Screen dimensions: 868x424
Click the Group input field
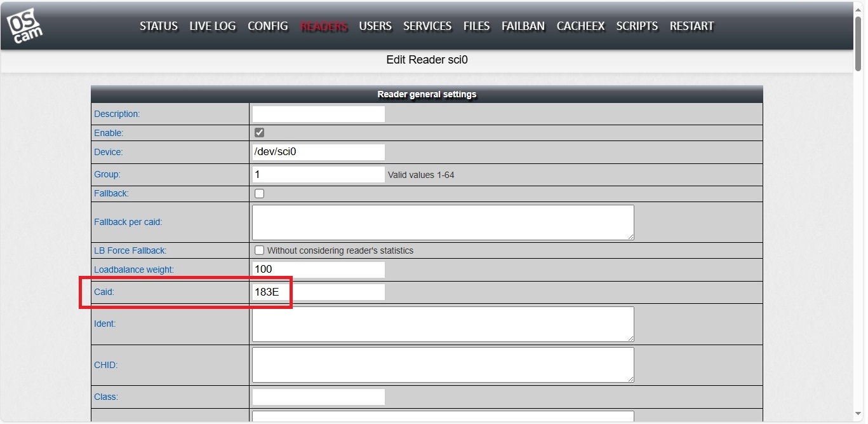[318, 175]
